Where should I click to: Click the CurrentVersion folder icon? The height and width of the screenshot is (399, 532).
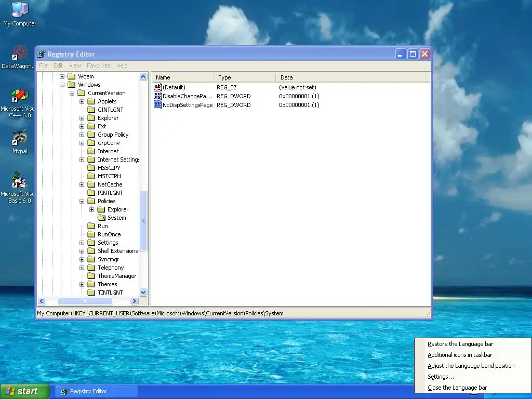81,93
